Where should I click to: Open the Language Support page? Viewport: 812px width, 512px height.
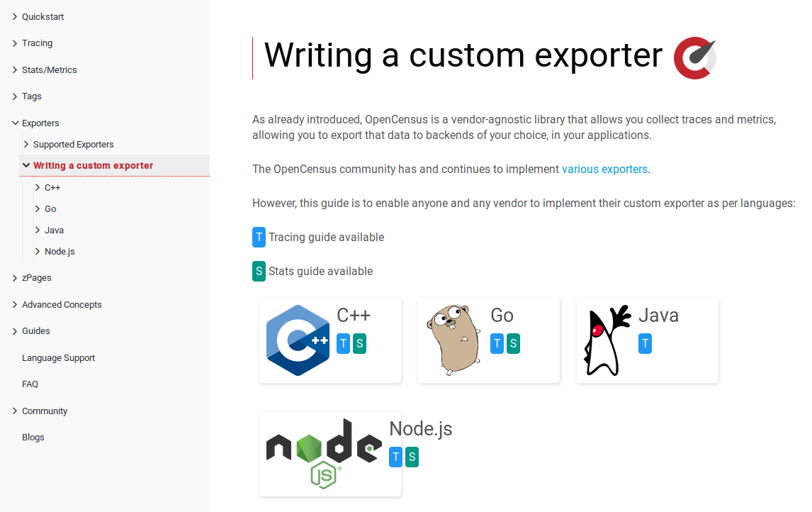point(59,357)
